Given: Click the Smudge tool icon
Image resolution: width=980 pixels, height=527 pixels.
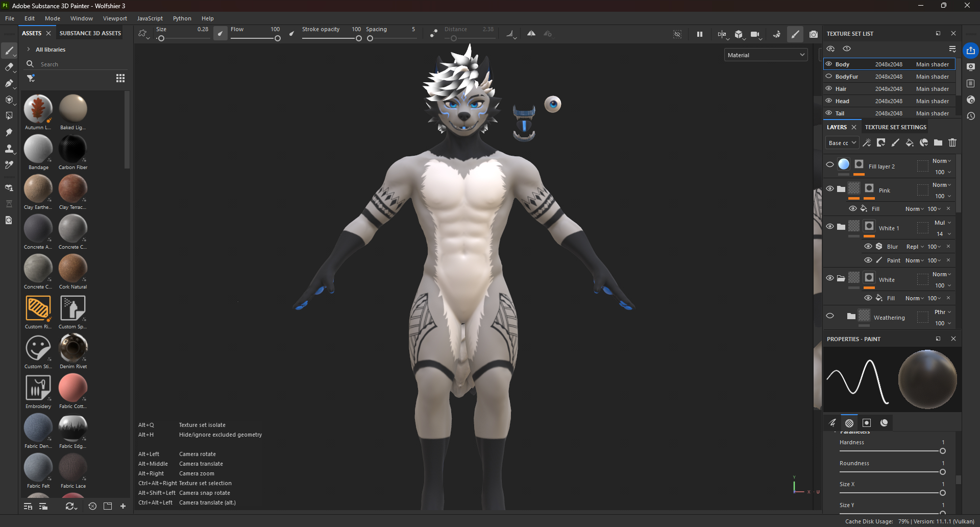Looking at the screenshot, I should 9,132.
